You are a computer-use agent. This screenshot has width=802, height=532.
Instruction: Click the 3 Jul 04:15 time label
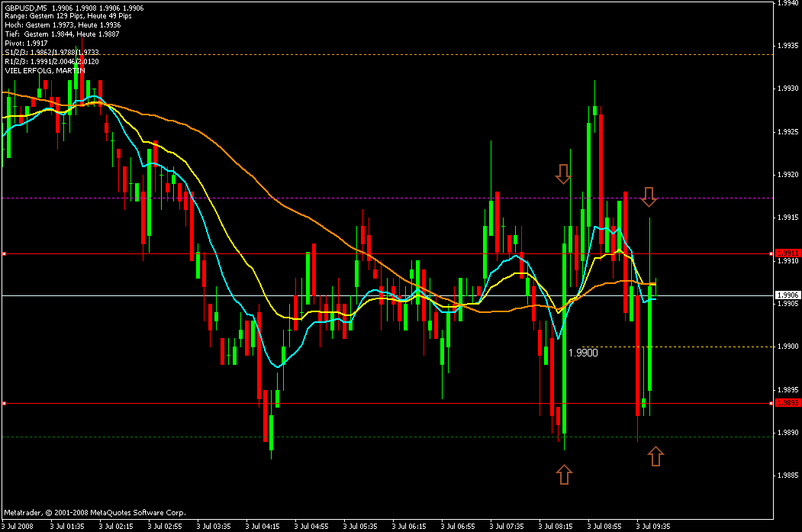pyautogui.click(x=263, y=526)
